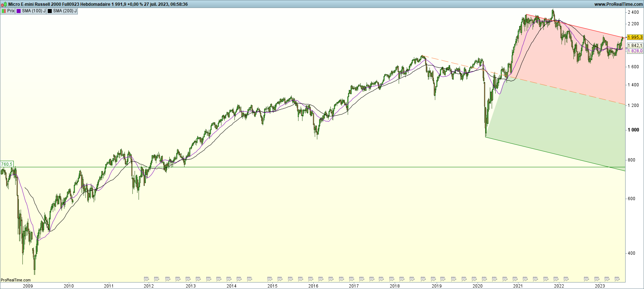
Task: Click the 2019 year label on time axis
Action: [437, 286]
